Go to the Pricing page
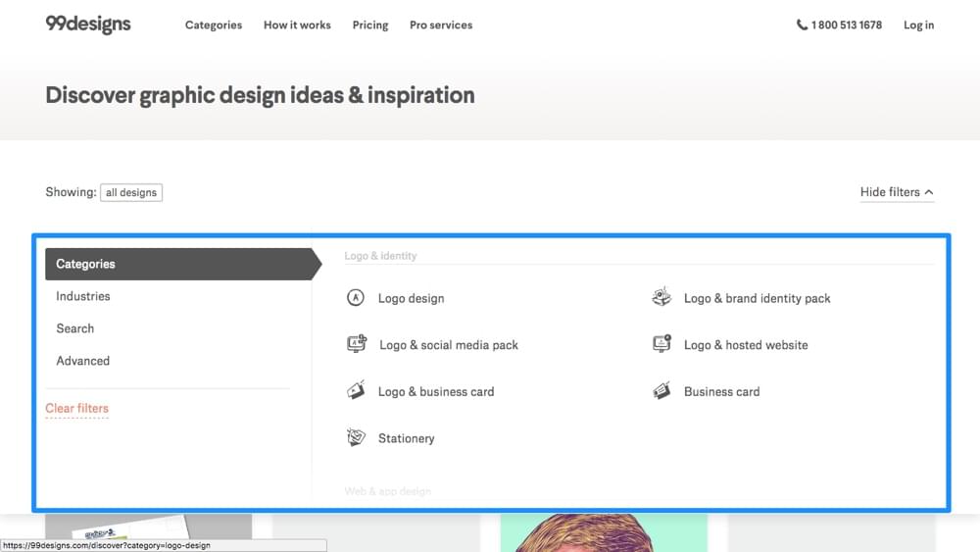980x552 pixels. click(x=370, y=25)
